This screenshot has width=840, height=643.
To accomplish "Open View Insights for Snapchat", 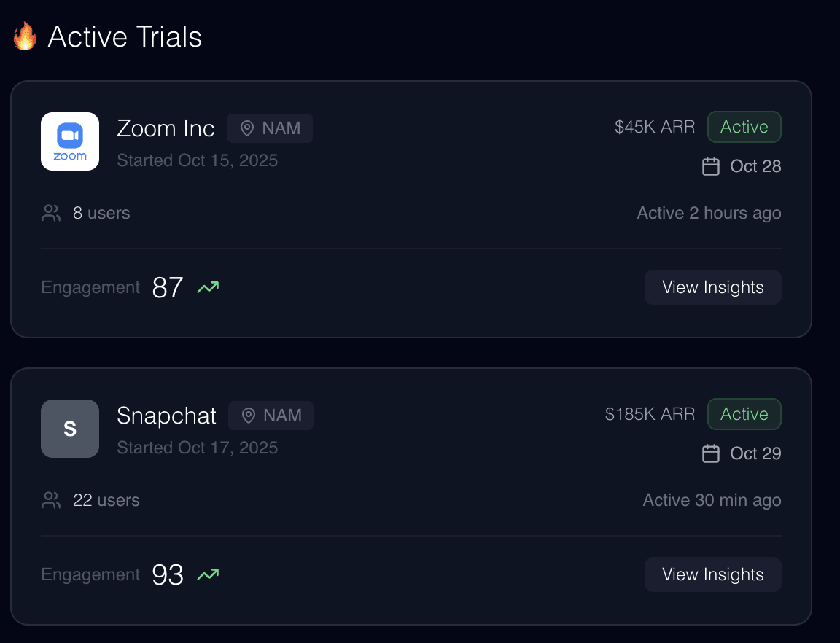I will [712, 574].
